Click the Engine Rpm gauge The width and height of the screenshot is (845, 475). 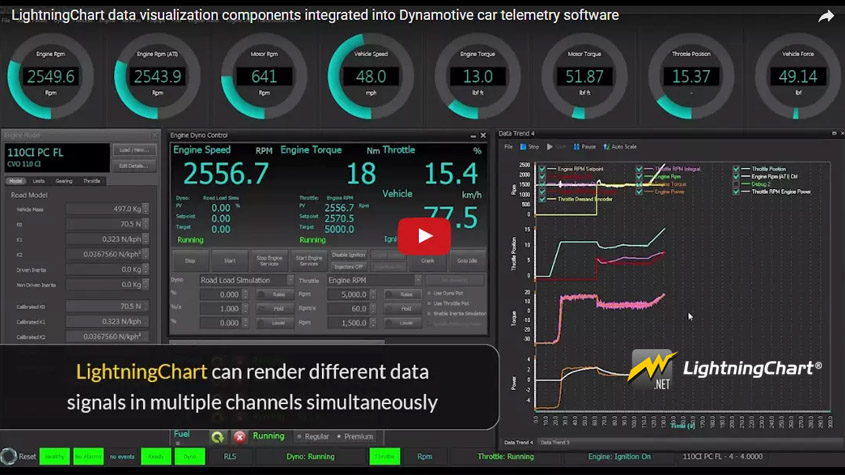point(51,76)
